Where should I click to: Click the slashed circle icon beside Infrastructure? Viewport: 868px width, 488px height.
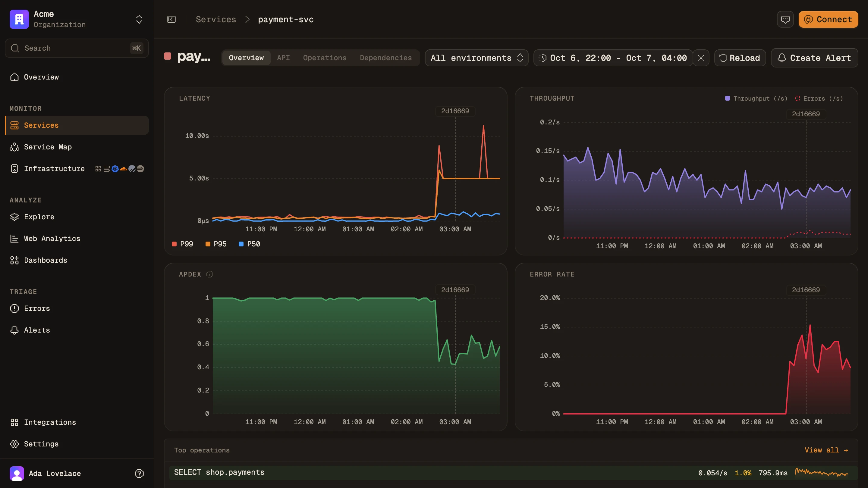click(x=132, y=169)
